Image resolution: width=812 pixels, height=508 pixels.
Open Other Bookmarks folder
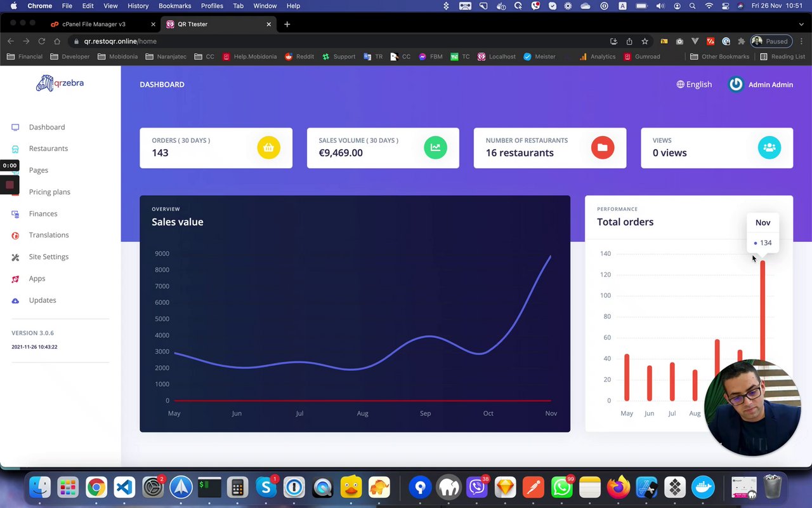719,57
